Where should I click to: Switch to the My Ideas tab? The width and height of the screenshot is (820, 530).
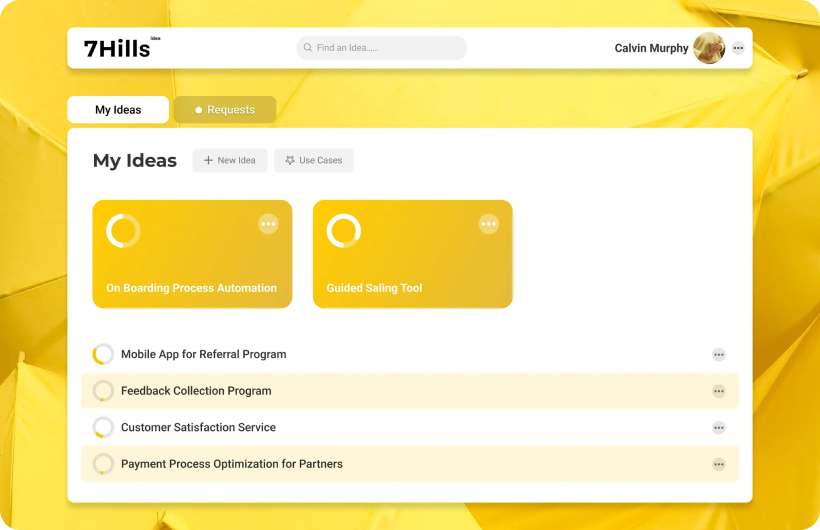click(118, 110)
